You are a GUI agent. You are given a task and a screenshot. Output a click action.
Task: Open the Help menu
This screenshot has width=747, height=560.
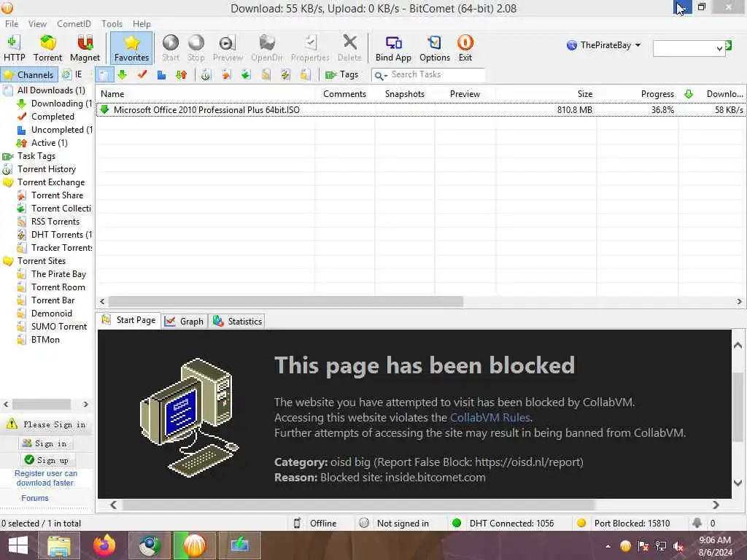[x=142, y=24]
